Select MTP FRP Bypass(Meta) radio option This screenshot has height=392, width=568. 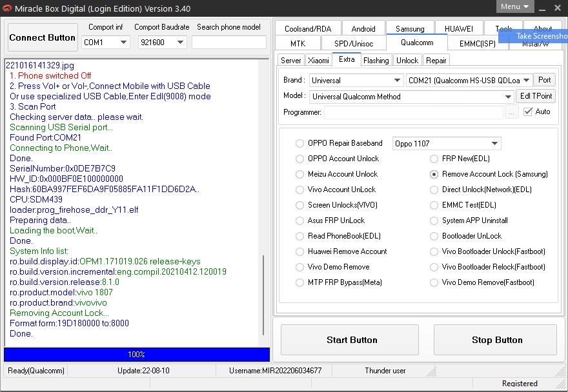point(339,282)
